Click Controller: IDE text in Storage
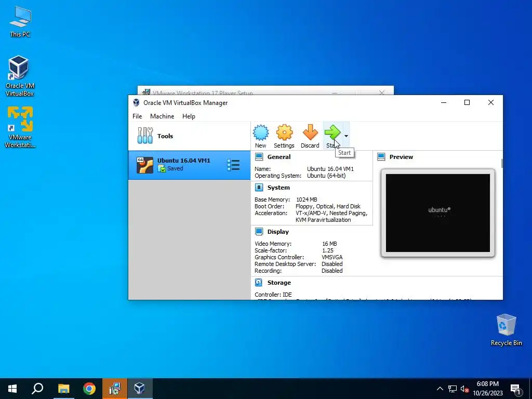The width and height of the screenshot is (532, 399). (x=273, y=295)
